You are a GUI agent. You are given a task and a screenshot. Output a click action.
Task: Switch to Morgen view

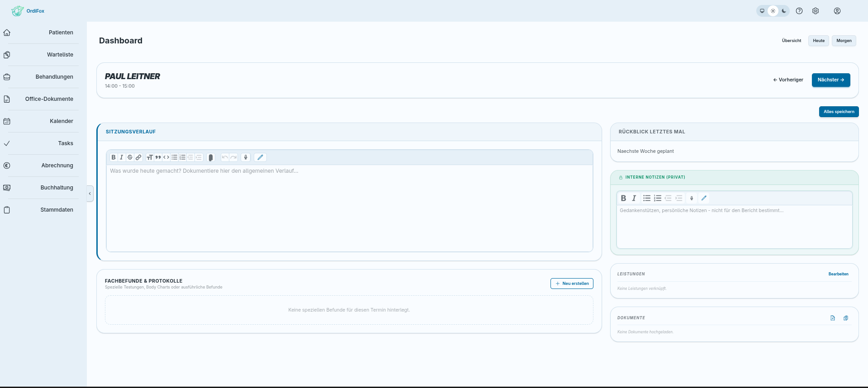click(844, 41)
